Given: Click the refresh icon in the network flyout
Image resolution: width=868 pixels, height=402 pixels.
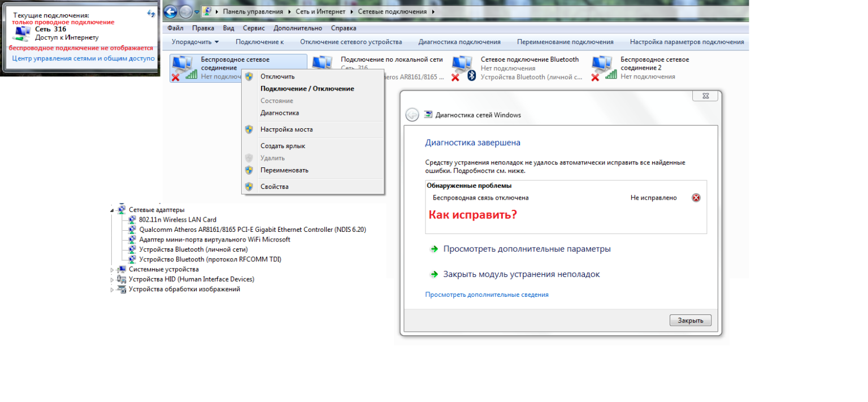Looking at the screenshot, I should (x=151, y=13).
